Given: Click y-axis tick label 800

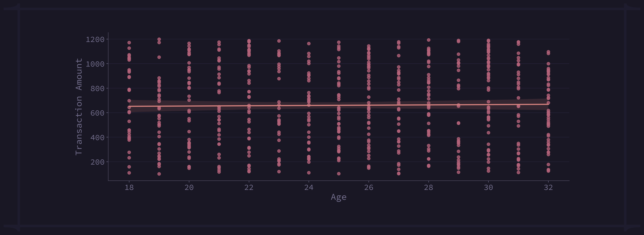Looking at the screenshot, I should [x=97, y=88].
